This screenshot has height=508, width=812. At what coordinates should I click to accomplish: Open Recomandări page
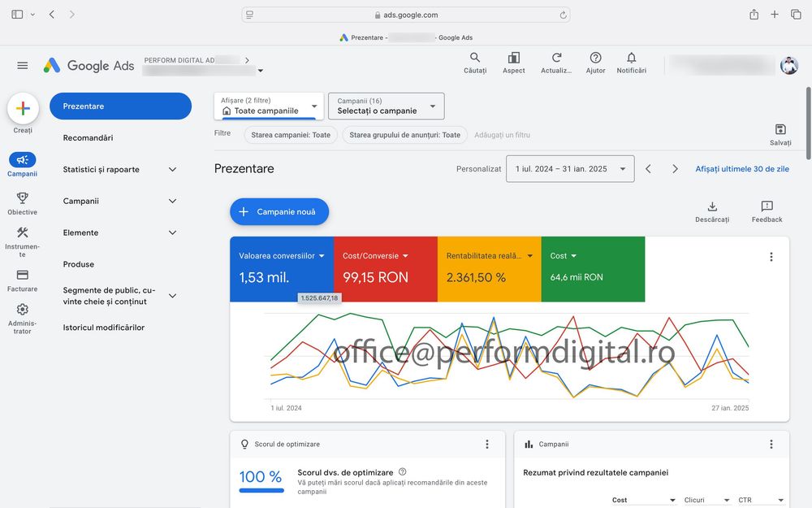pyautogui.click(x=88, y=138)
